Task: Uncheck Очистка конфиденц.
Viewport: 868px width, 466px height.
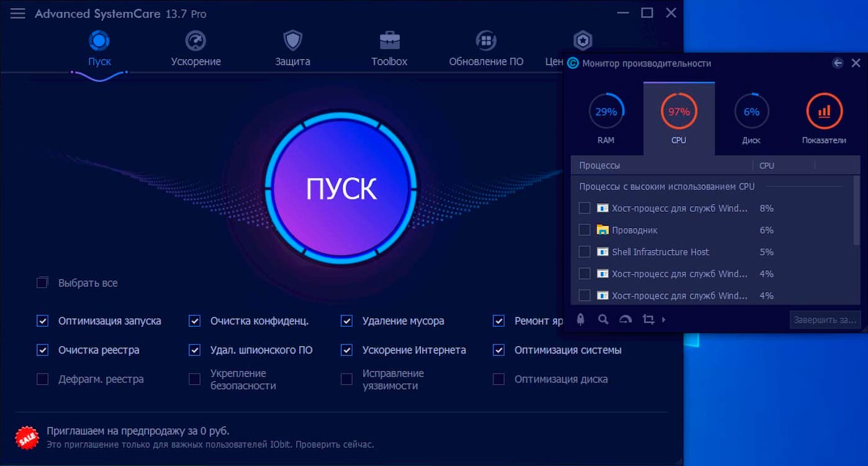Action: pyautogui.click(x=194, y=321)
